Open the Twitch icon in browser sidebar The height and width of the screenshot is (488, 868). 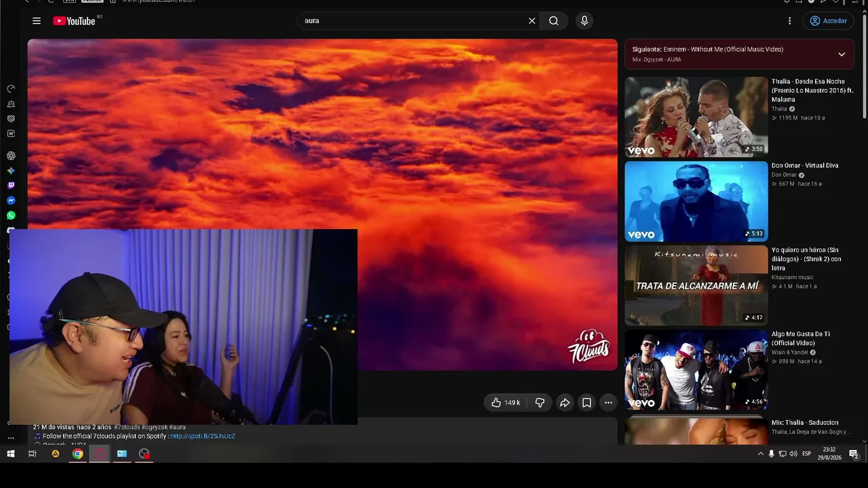11,186
